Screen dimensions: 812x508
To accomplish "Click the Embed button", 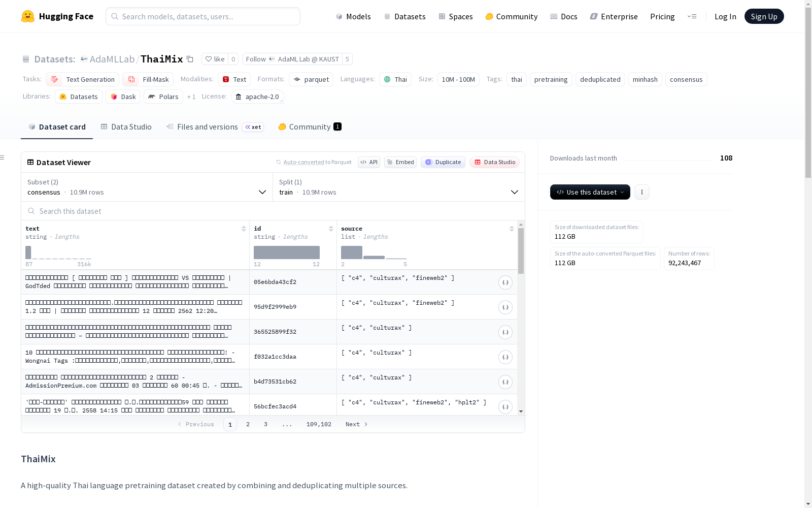I will [x=400, y=162].
